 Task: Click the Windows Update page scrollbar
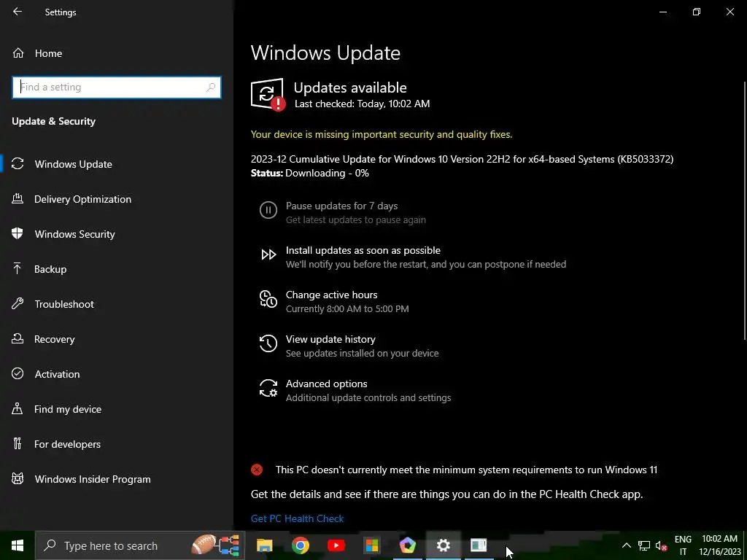pos(744,211)
